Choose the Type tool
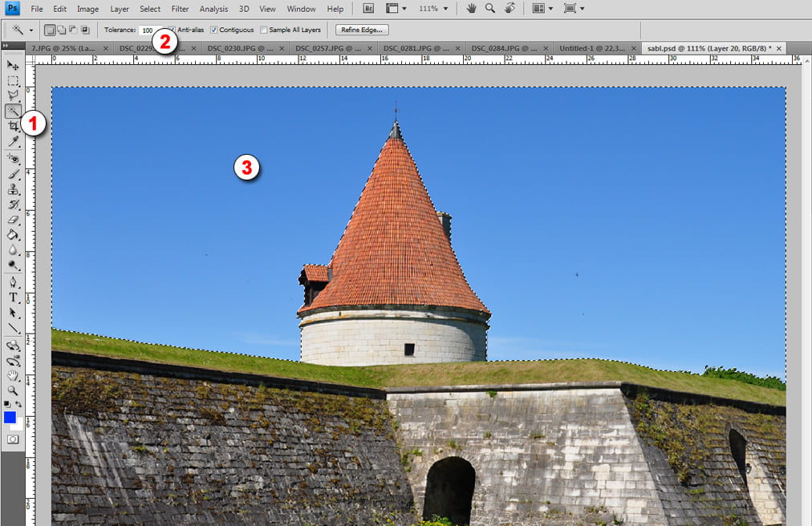The height and width of the screenshot is (526, 812). click(13, 297)
